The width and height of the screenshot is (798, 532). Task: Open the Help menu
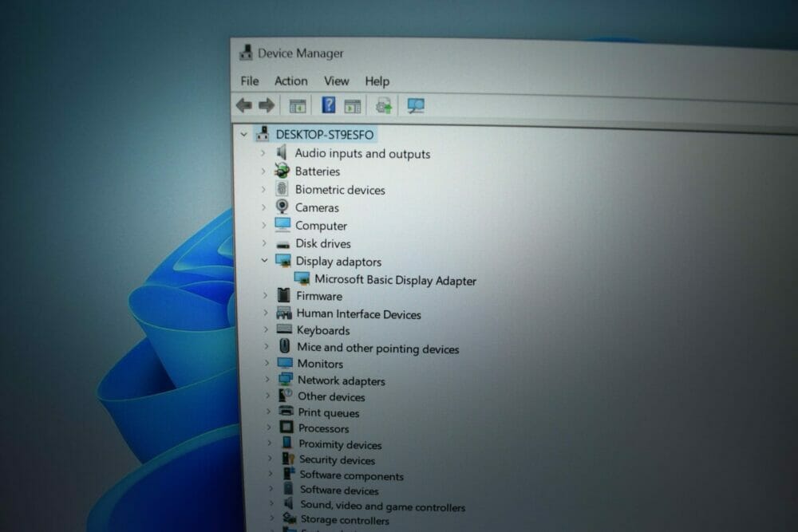(x=377, y=81)
